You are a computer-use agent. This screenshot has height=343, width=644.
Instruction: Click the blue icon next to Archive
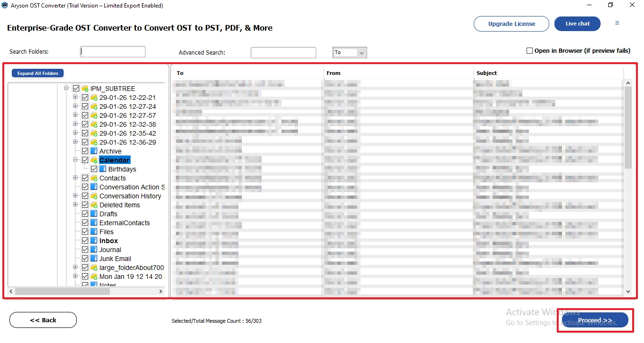pyautogui.click(x=94, y=151)
